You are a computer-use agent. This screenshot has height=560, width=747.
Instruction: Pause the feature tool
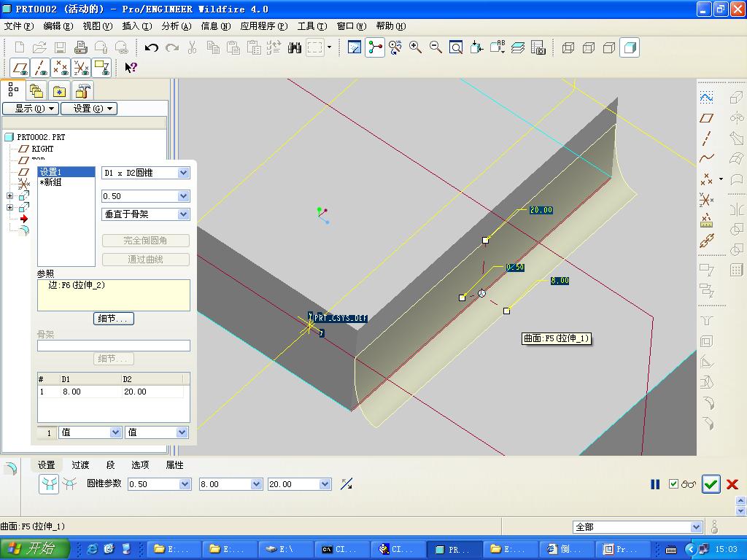click(655, 484)
